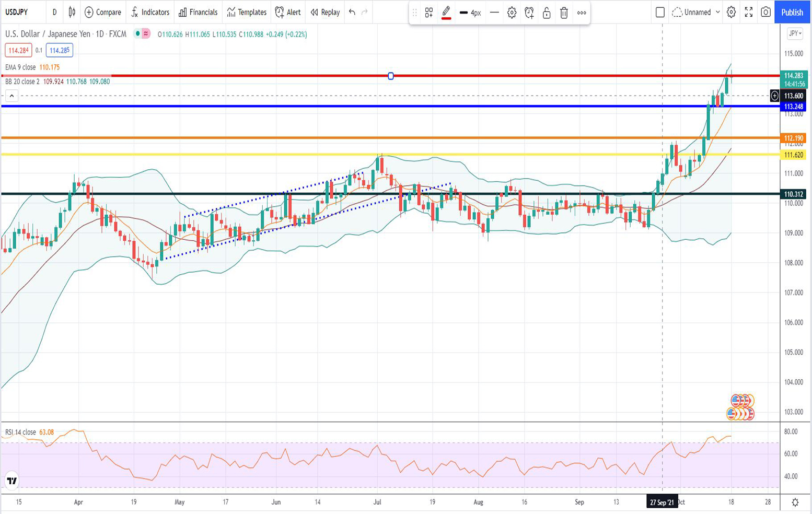Click the drawing templates icon in floating toolbar
Viewport: 812px width, 514px height.
[x=428, y=13]
